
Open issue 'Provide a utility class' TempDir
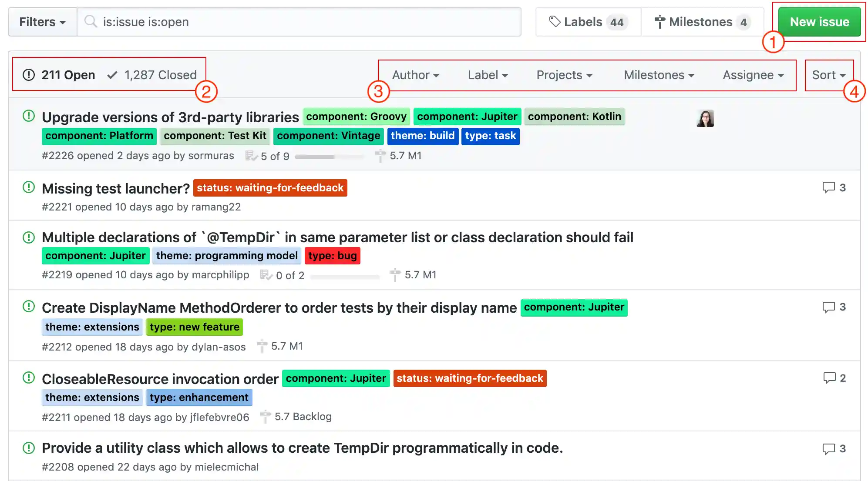point(302,448)
